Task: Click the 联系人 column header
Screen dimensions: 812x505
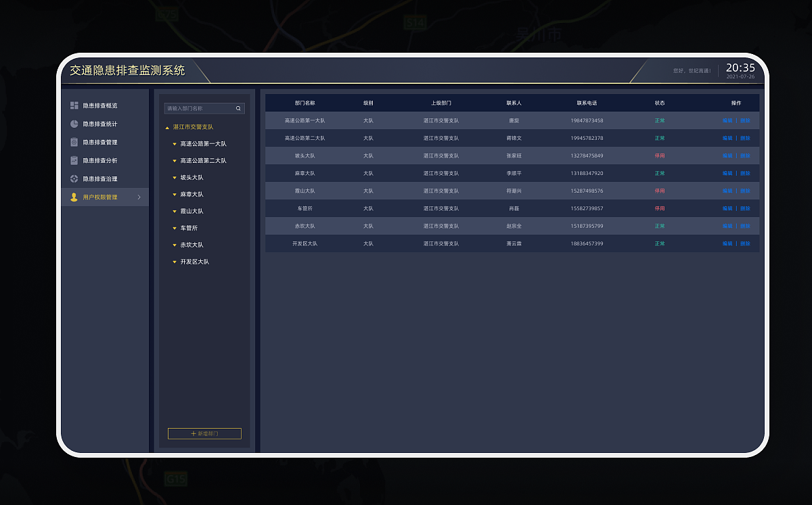Action: pyautogui.click(x=514, y=103)
